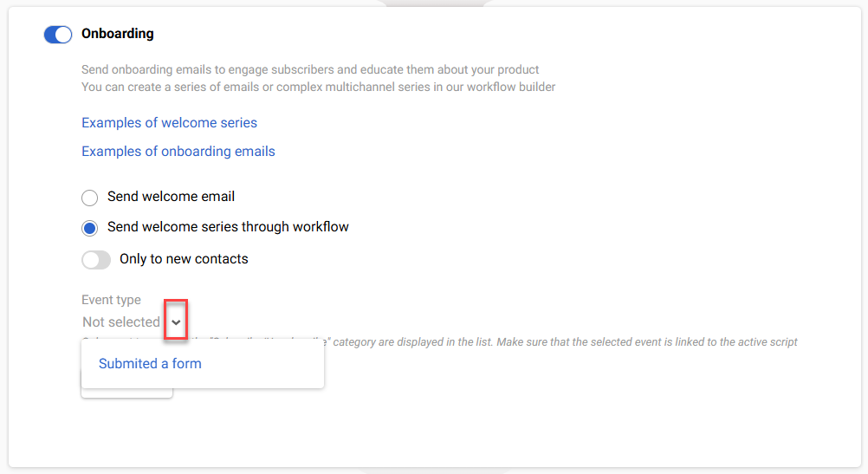Open Examples of welcome series link
The width and height of the screenshot is (868, 474).
170,122
